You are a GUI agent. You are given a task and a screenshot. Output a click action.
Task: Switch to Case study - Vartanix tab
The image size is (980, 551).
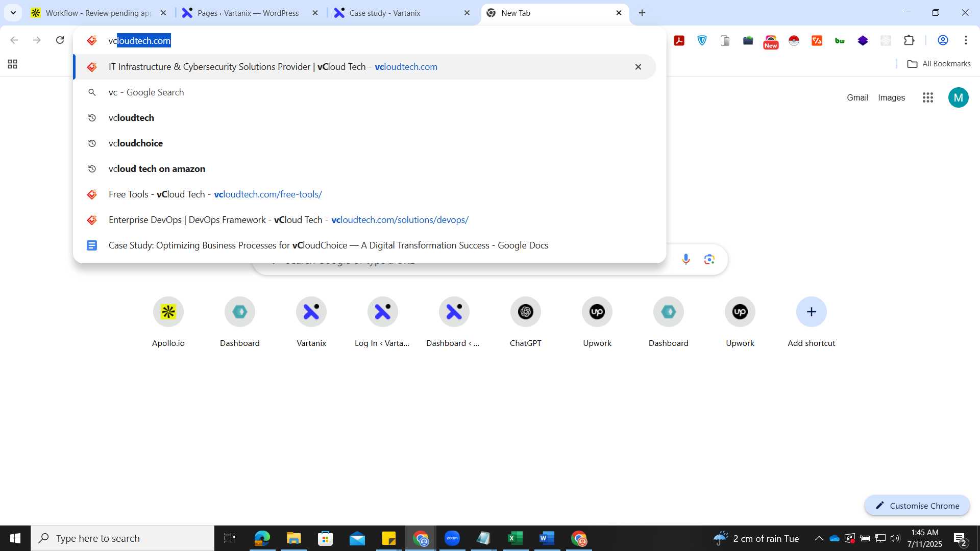402,13
